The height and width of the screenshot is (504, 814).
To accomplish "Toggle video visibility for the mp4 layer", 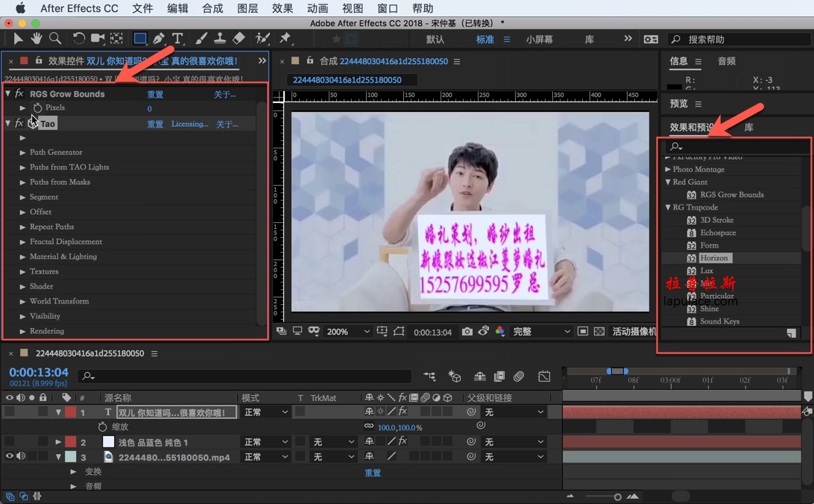I will (x=10, y=456).
